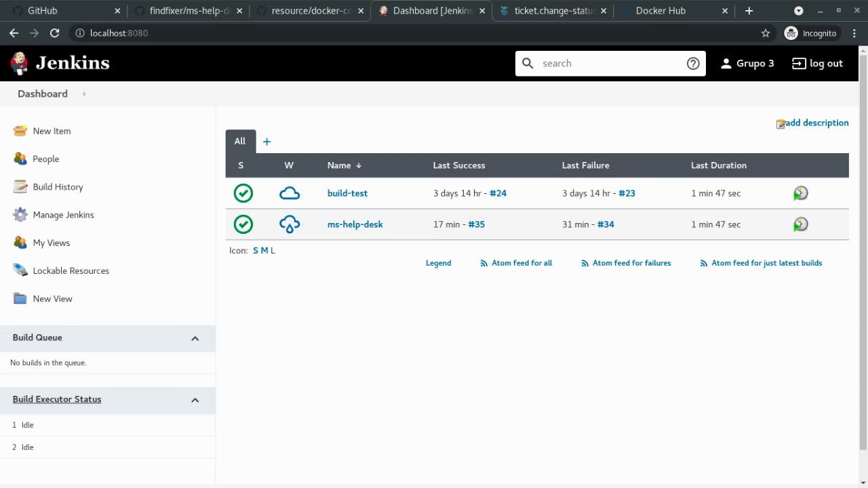Switch to ticket.change-status browser tab

tap(553, 11)
